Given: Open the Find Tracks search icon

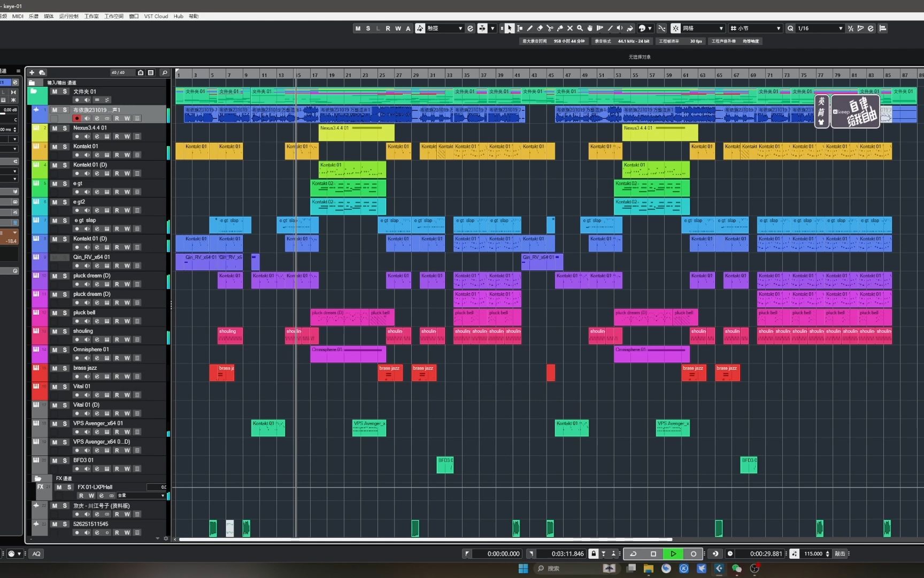Looking at the screenshot, I should (165, 72).
